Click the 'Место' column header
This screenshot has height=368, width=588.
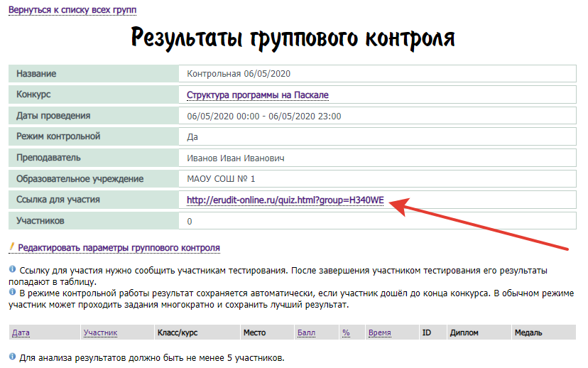[255, 332]
